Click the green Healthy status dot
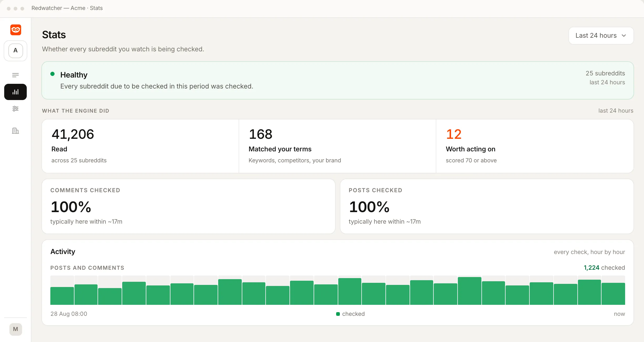 point(52,74)
